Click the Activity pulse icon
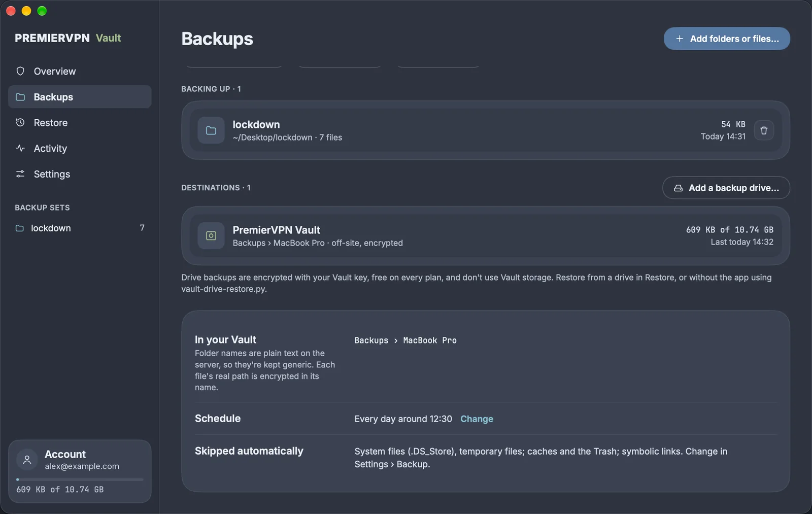The height and width of the screenshot is (514, 812). point(20,148)
